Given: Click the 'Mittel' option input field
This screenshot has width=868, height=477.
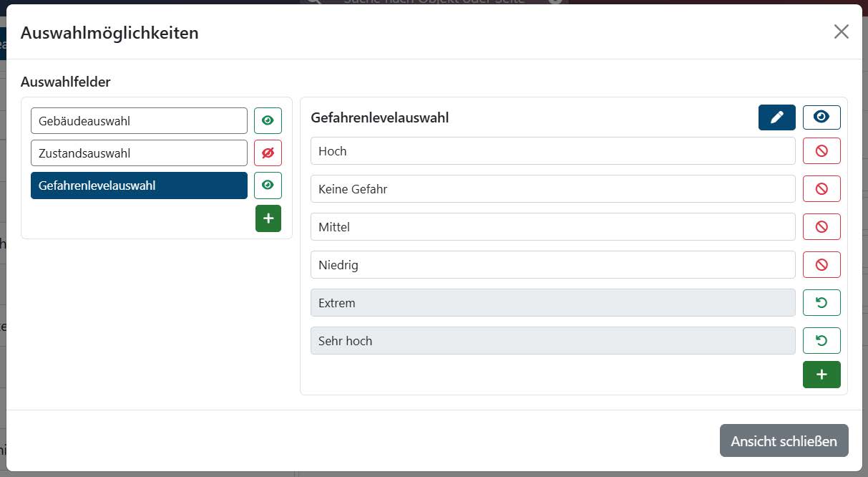Looking at the screenshot, I should pyautogui.click(x=552, y=227).
